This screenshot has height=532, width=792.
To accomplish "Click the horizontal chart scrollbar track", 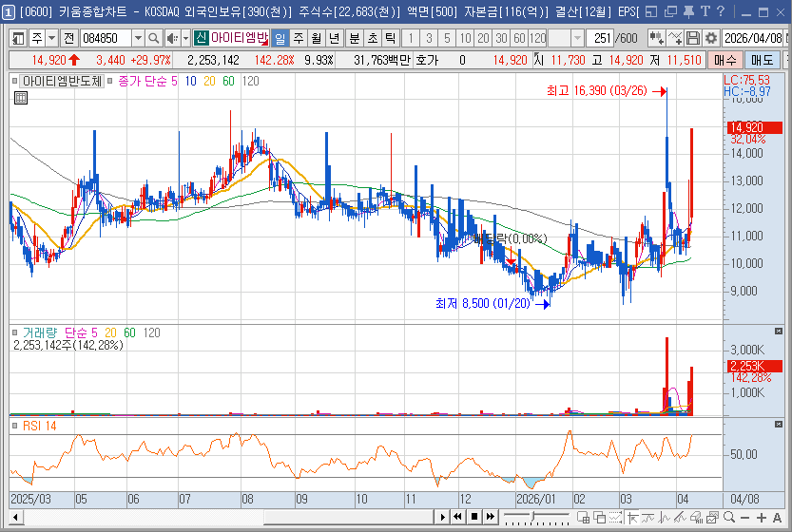I will [x=228, y=517].
